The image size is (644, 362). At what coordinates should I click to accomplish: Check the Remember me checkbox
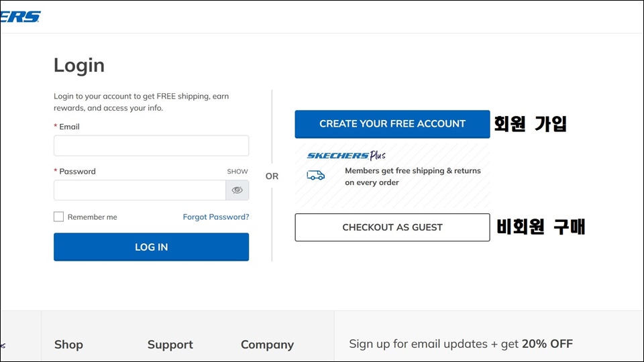pyautogui.click(x=59, y=217)
